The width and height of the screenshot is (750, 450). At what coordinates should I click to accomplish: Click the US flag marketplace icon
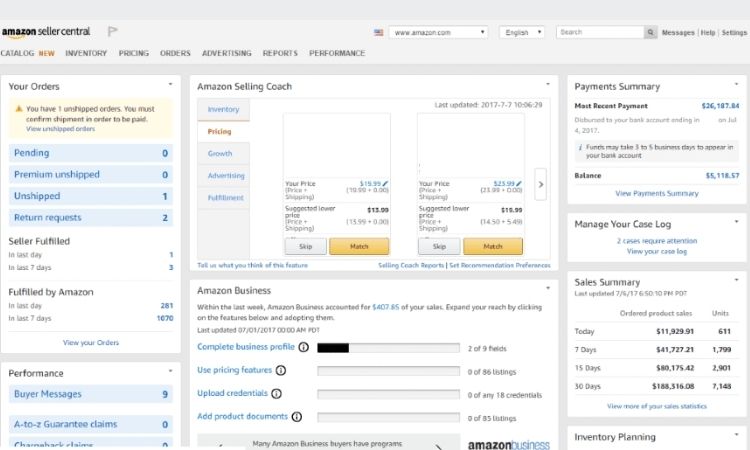point(378,33)
